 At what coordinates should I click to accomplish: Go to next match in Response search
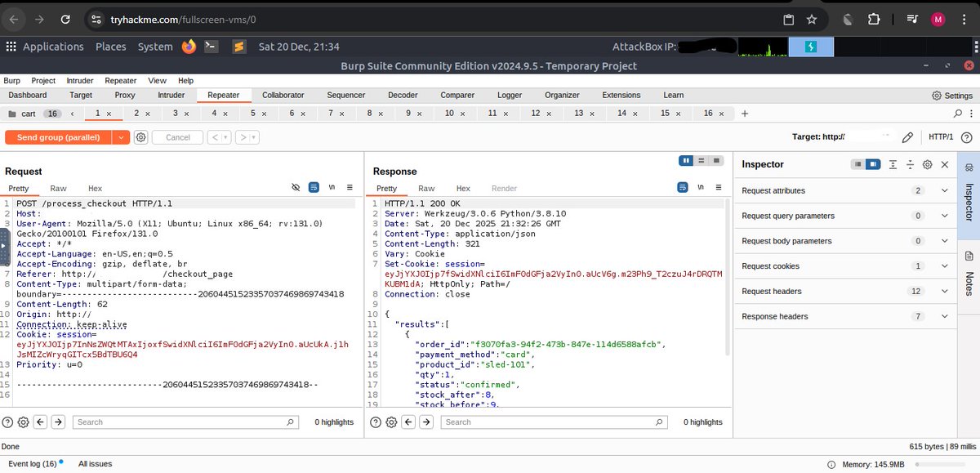426,422
